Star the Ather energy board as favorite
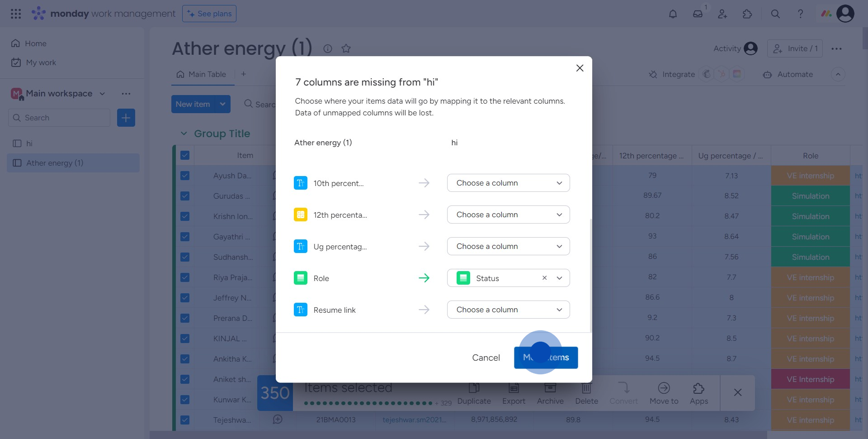This screenshot has height=439, width=868. (346, 48)
